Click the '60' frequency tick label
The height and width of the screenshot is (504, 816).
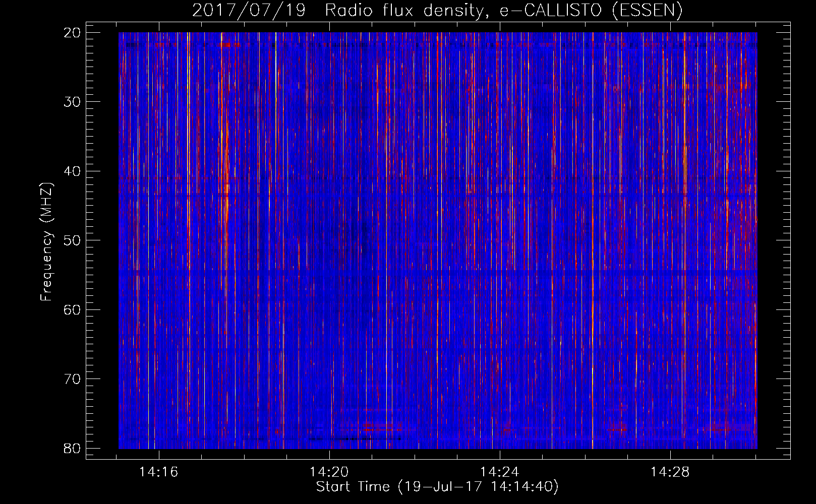coord(72,309)
